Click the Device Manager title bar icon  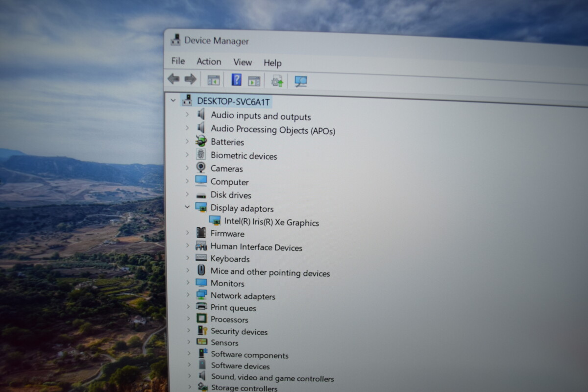175,40
